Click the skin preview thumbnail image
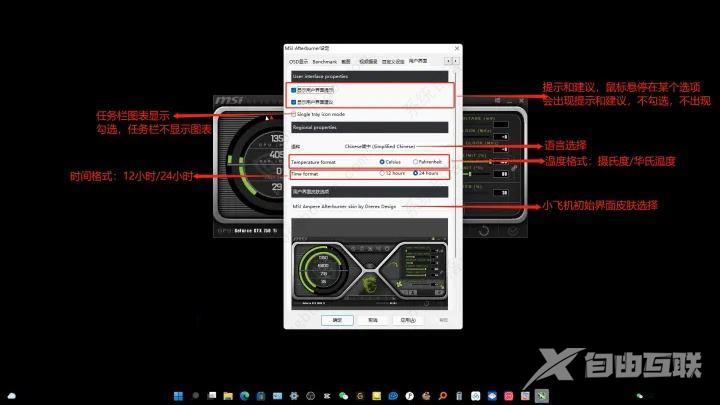This screenshot has width=720, height=405. tap(370, 264)
